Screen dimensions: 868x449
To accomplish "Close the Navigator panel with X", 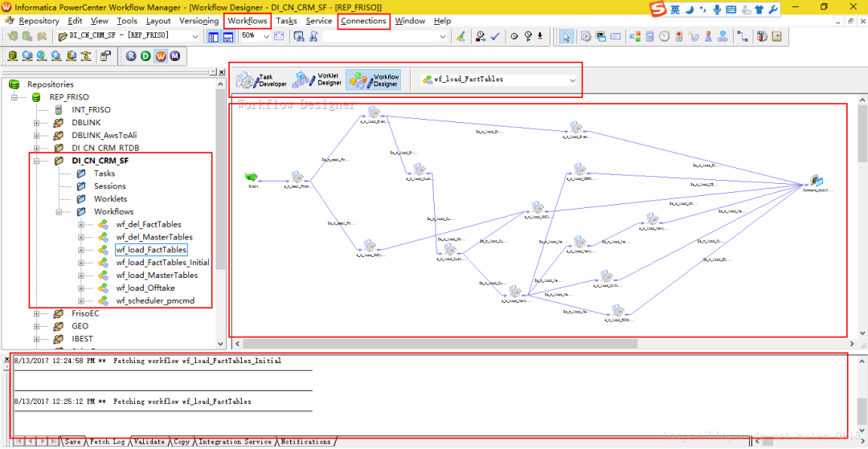I will (x=221, y=72).
